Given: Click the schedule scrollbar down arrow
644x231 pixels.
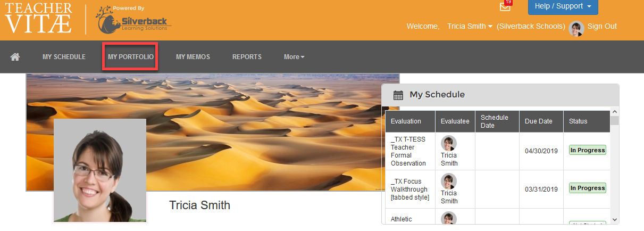Looking at the screenshot, I should pos(615,219).
